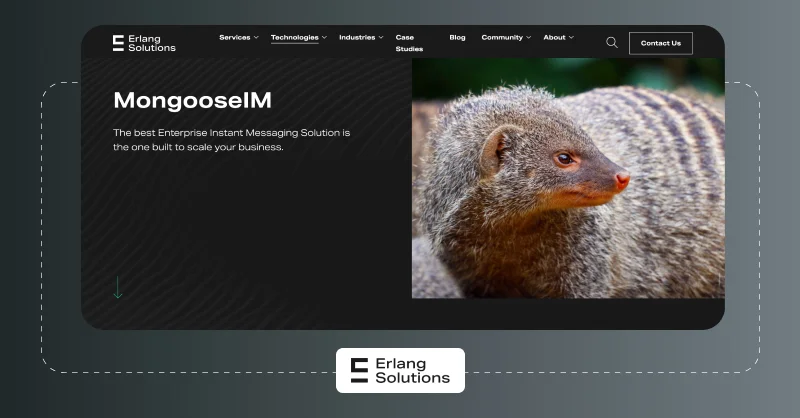Click the Erlang Solutions badge at the bottom
Screen dimensions: 800x418
(401, 371)
